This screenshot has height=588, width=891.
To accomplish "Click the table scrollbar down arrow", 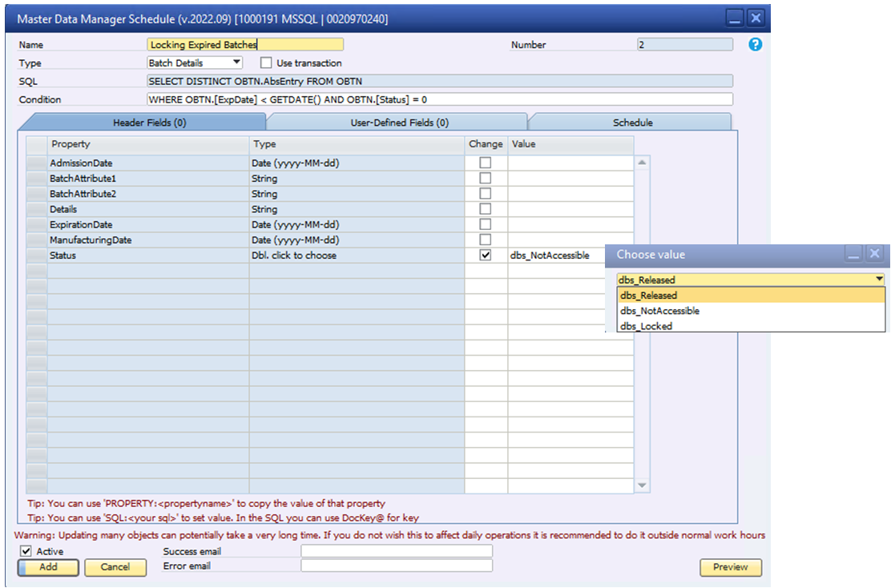I will pos(642,485).
